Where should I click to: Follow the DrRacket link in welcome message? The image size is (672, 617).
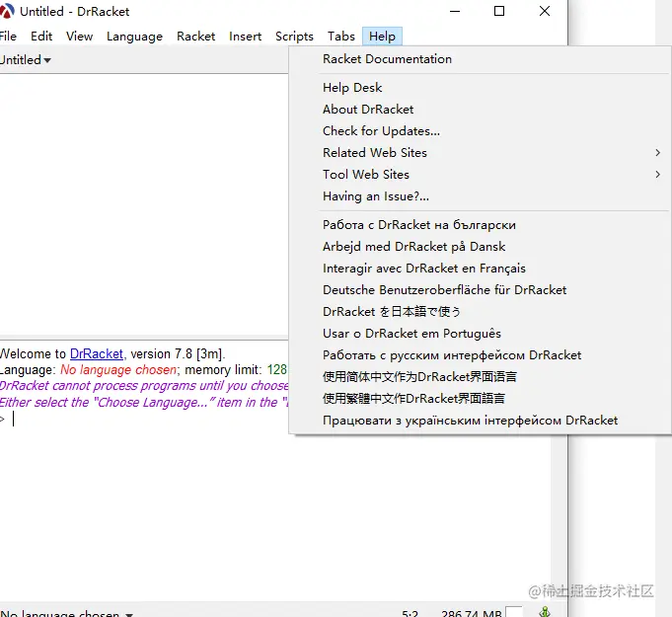point(97,354)
